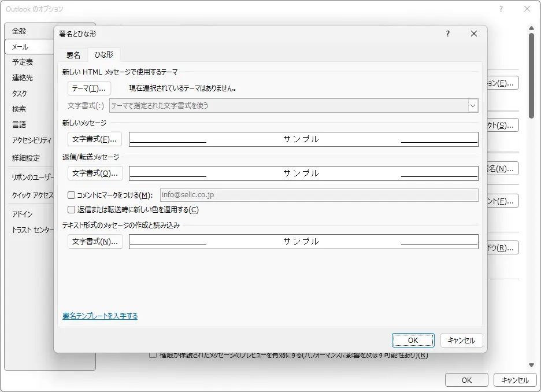Open the テーマ(T)... button
Screen dimensions: 541x392
pyautogui.click(x=89, y=88)
